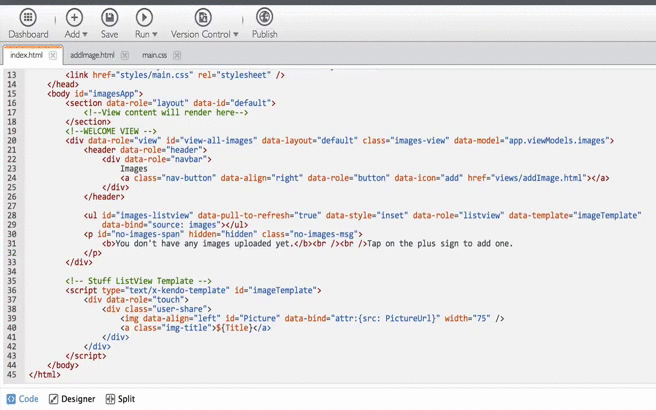Click line number 45 in gutter
The width and height of the screenshot is (656, 410).
(12, 375)
